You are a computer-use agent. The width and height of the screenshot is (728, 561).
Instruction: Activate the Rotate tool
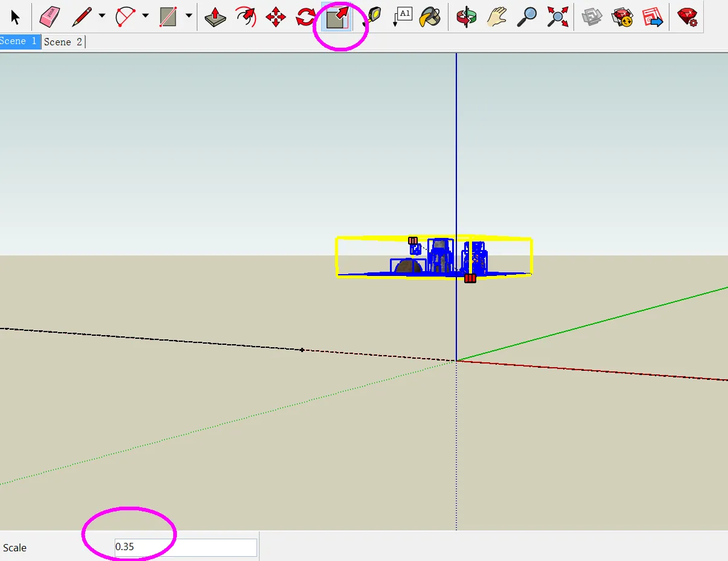(x=306, y=16)
